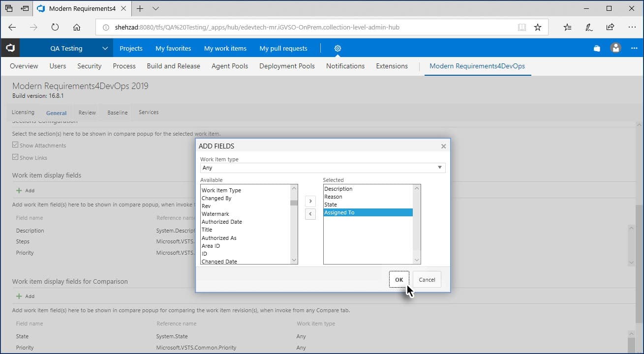Select Area ID in Available list

[x=211, y=246]
